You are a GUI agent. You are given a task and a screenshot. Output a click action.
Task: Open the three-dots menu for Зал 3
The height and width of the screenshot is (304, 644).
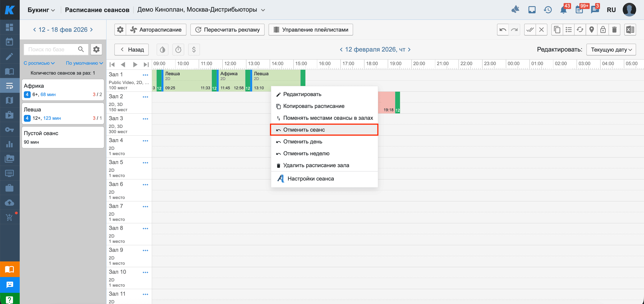[145, 119]
